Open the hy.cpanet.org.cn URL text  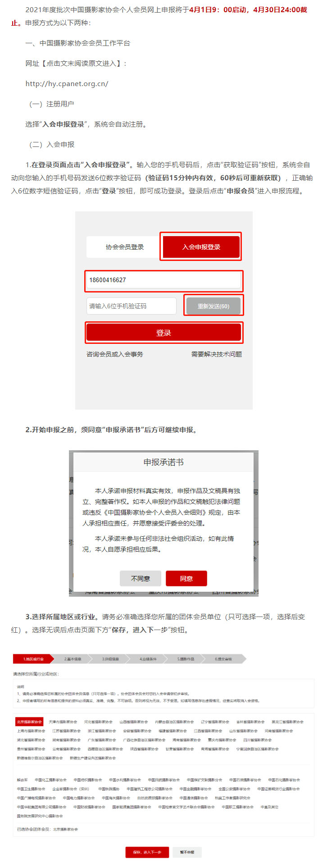click(67, 84)
